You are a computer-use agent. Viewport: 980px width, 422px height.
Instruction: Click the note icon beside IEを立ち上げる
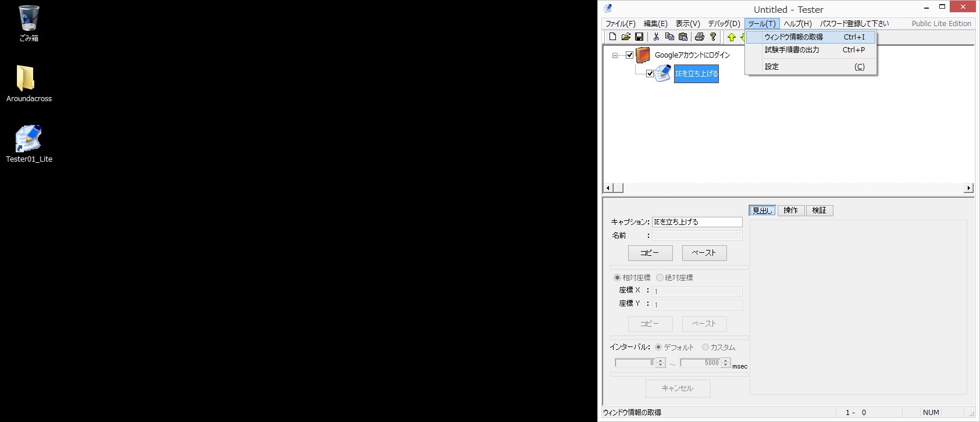coord(663,73)
